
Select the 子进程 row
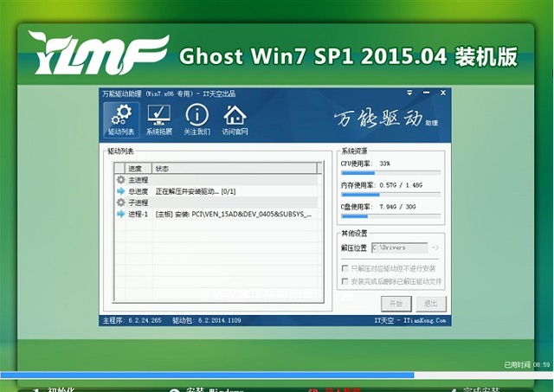tap(216, 202)
